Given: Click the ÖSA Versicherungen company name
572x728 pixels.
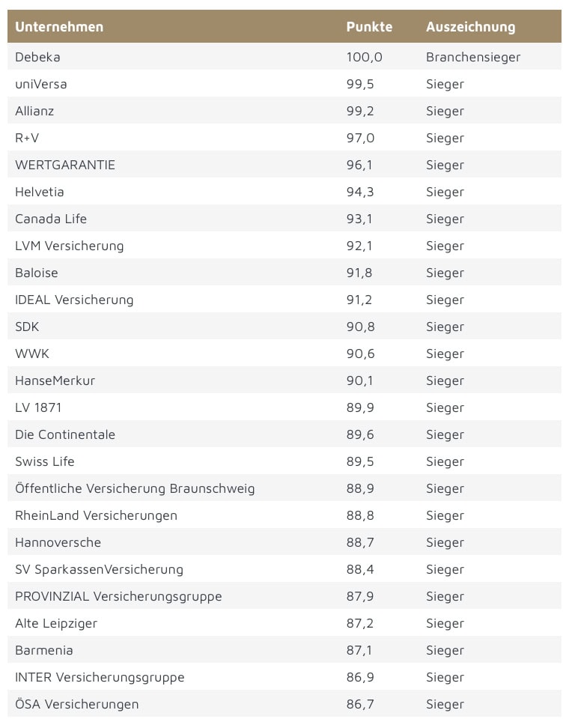Looking at the screenshot, I should (76, 704).
